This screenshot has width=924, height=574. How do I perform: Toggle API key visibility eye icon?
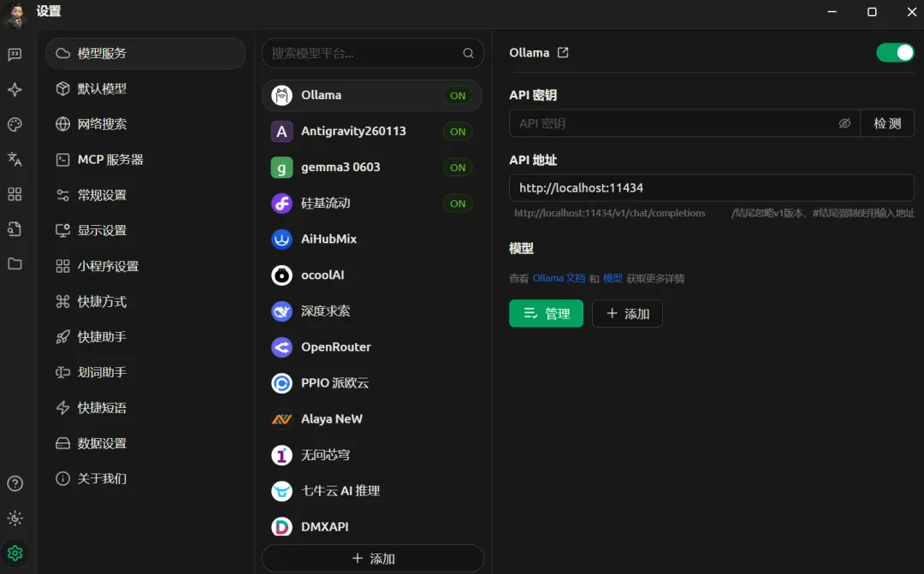(x=844, y=123)
